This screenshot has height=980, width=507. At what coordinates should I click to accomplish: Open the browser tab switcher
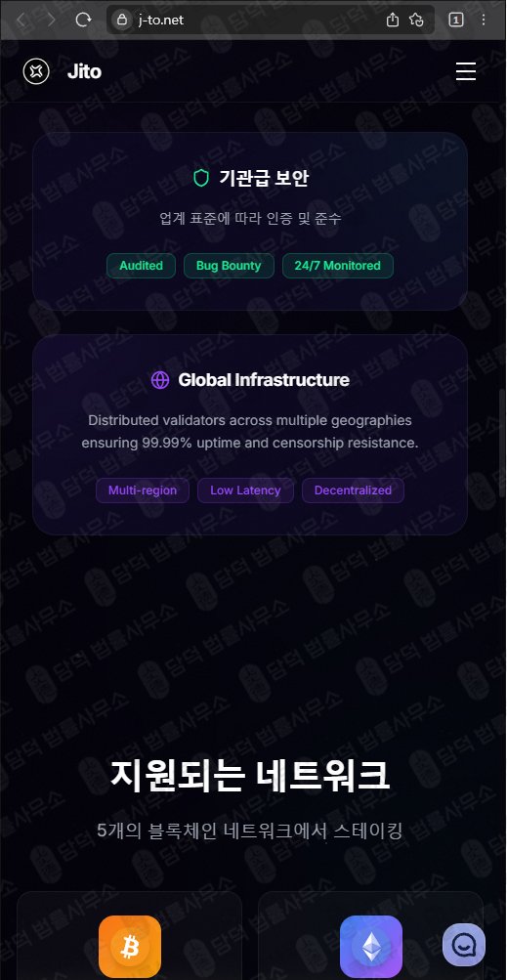(x=456, y=20)
